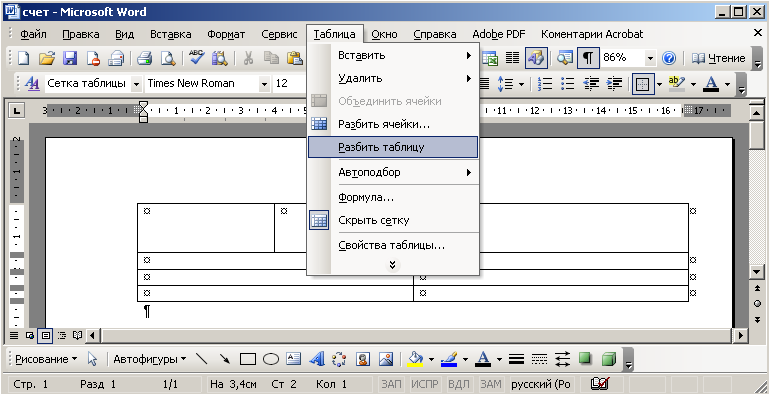Image resolution: width=769 pixels, height=394 pixels.
Task: Toggle the outside border button
Action: tap(642, 84)
